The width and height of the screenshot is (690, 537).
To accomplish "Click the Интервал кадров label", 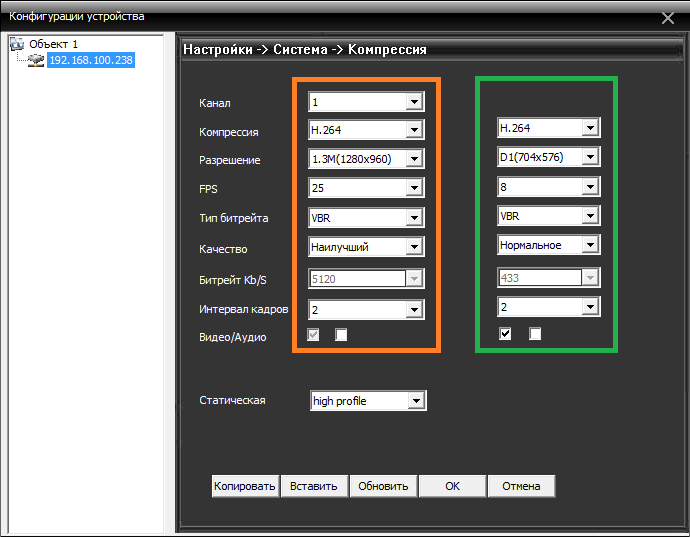I will [243, 309].
